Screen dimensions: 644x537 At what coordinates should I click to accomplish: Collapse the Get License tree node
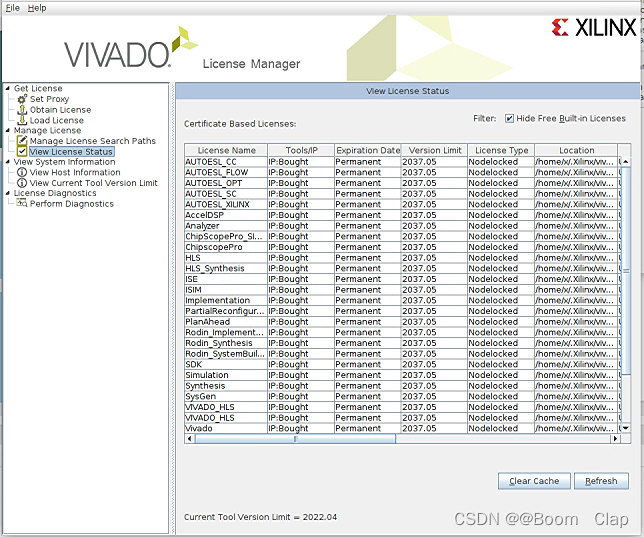[7, 88]
